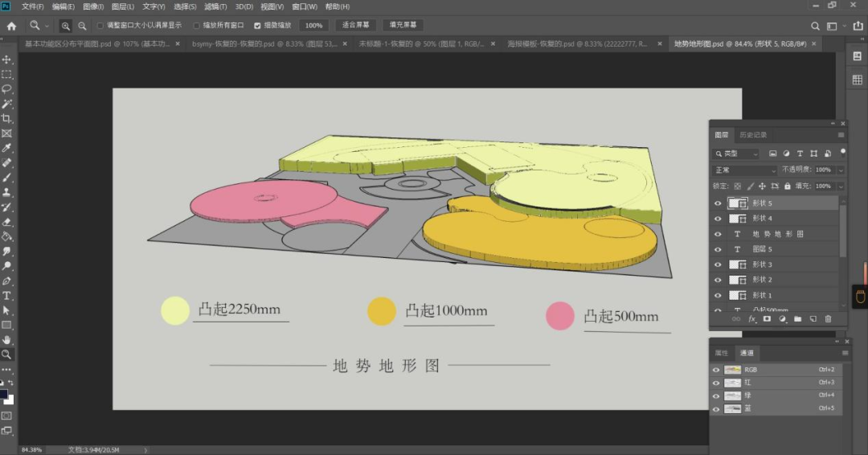868x455 pixels.
Task: Select the Dodge tool
Action: click(x=6, y=266)
